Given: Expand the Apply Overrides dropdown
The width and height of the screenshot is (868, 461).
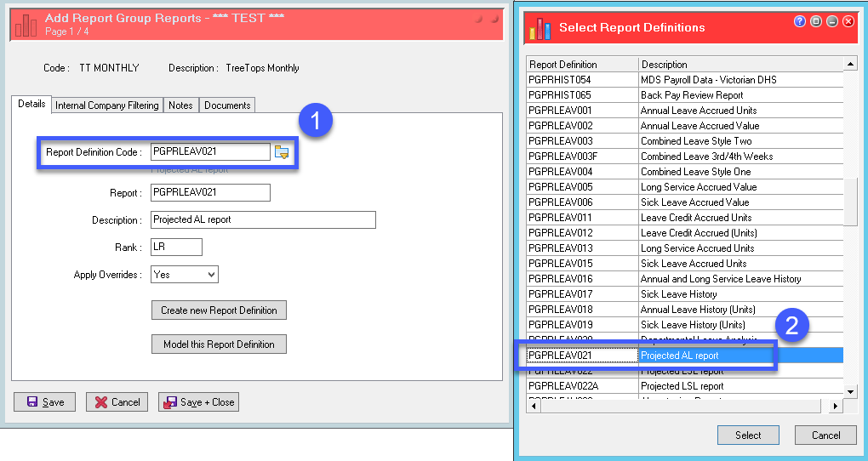Looking at the screenshot, I should [x=210, y=275].
